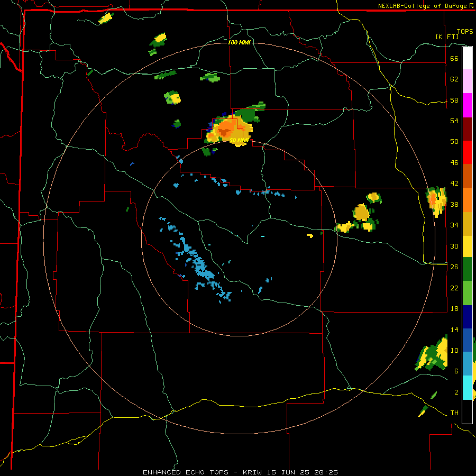Click the 30 value on the scale
Image resolution: width=476 pixels, height=476 pixels.
pyautogui.click(x=454, y=246)
